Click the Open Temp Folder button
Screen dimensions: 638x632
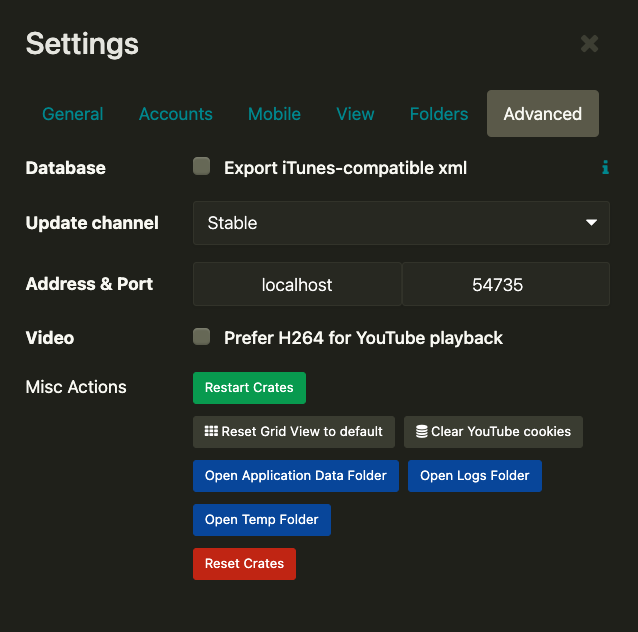[261, 520]
